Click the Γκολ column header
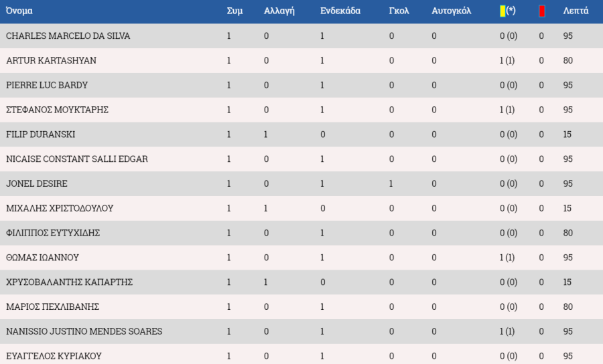 (x=399, y=11)
